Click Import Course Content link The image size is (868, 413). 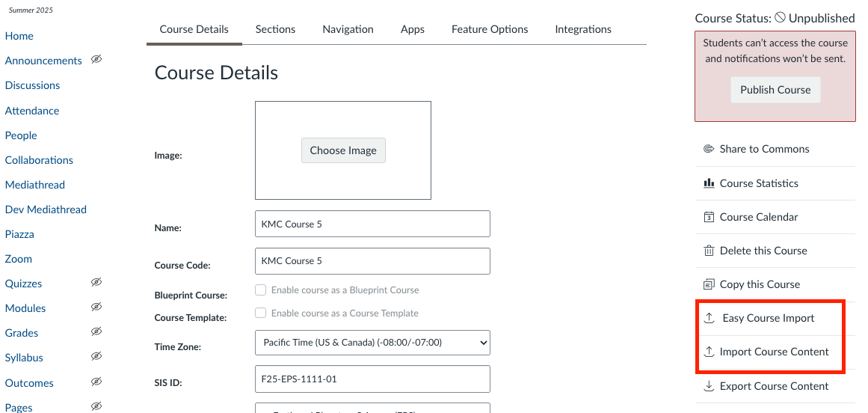775,352
